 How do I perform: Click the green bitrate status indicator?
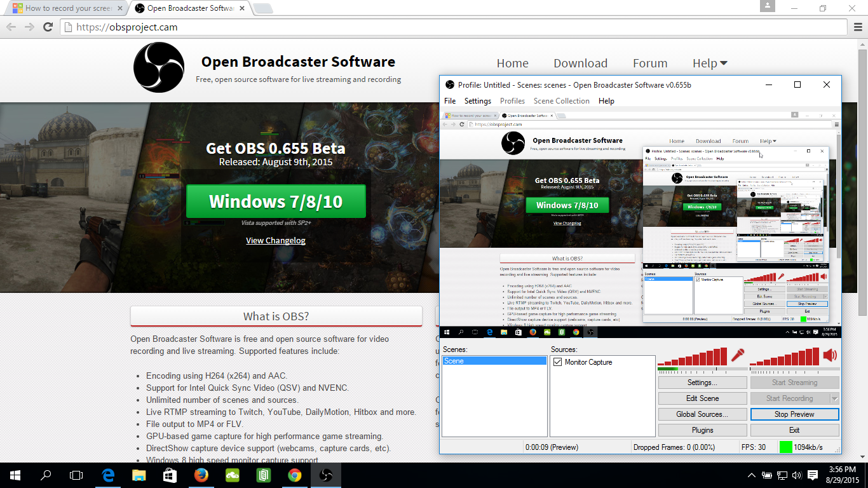[x=786, y=447]
